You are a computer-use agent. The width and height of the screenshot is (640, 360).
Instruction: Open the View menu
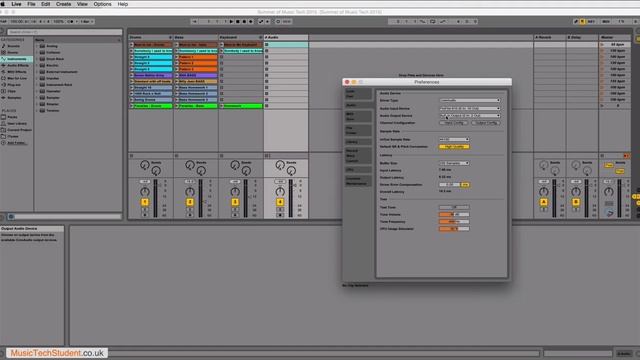[82, 4]
